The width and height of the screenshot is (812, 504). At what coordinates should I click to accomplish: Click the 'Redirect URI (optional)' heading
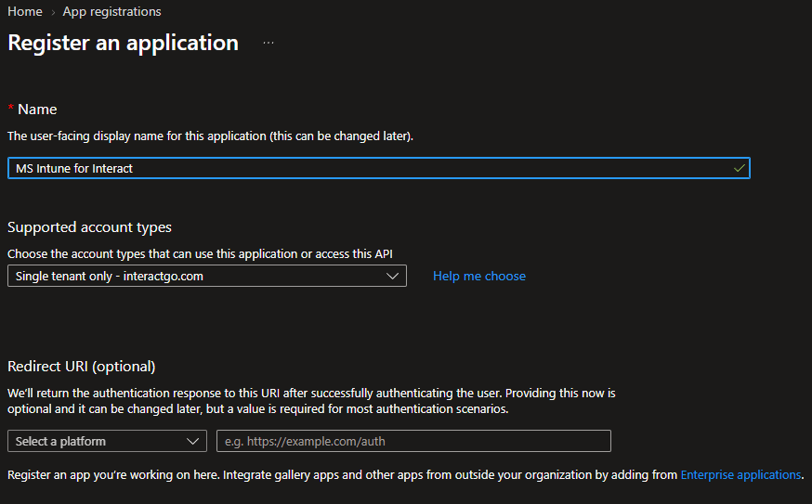[82, 367]
